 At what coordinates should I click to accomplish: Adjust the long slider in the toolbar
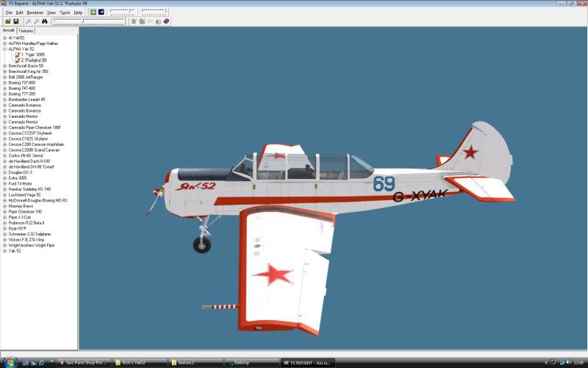point(88,22)
